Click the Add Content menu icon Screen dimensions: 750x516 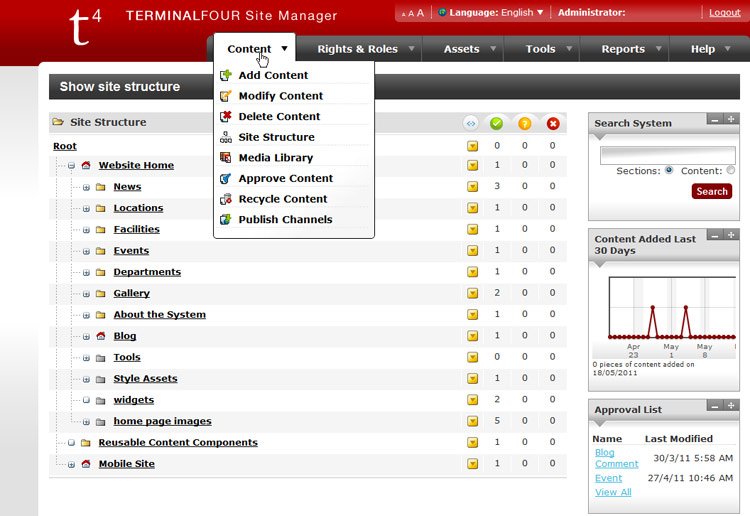pyautogui.click(x=226, y=75)
